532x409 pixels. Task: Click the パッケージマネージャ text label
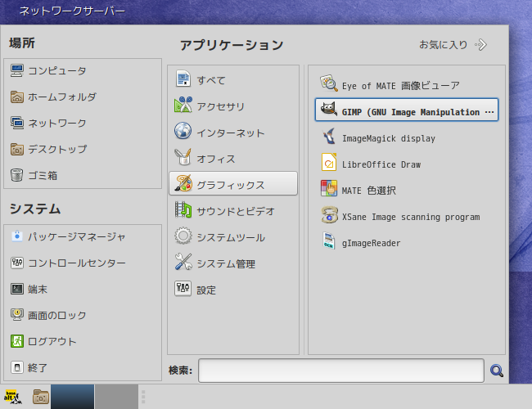point(77,236)
